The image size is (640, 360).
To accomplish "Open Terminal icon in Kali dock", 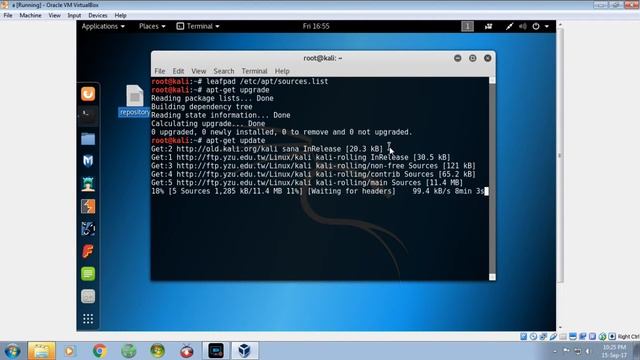I will tap(88, 115).
